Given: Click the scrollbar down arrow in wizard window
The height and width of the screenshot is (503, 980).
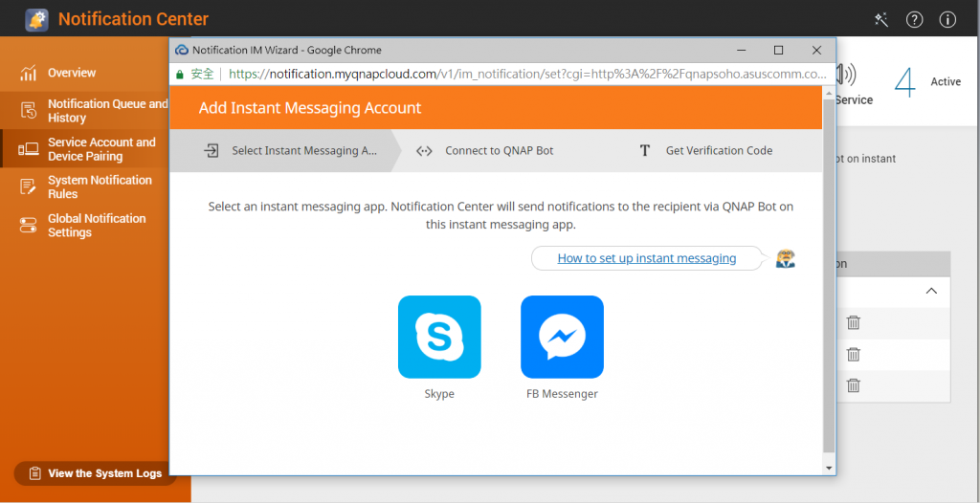Looking at the screenshot, I should click(829, 468).
